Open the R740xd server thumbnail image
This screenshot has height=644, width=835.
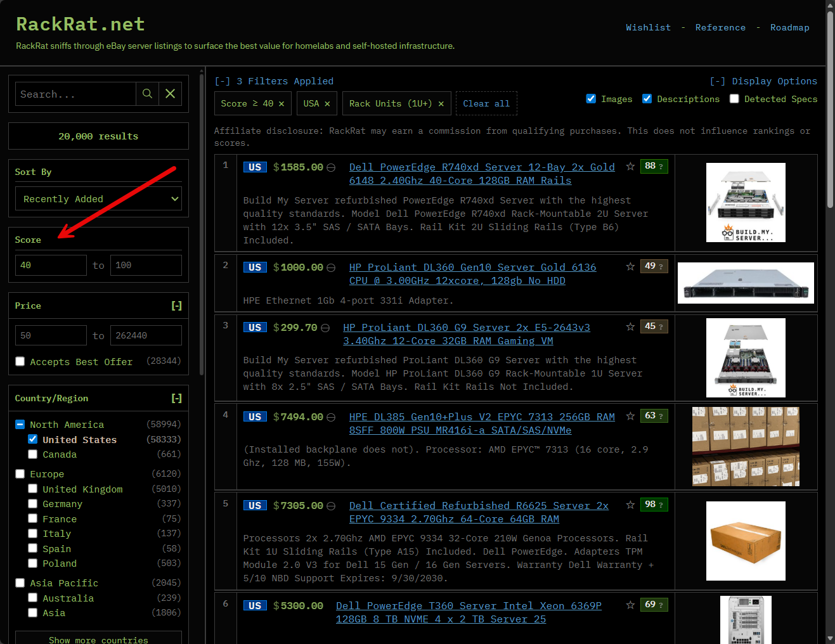(746, 202)
